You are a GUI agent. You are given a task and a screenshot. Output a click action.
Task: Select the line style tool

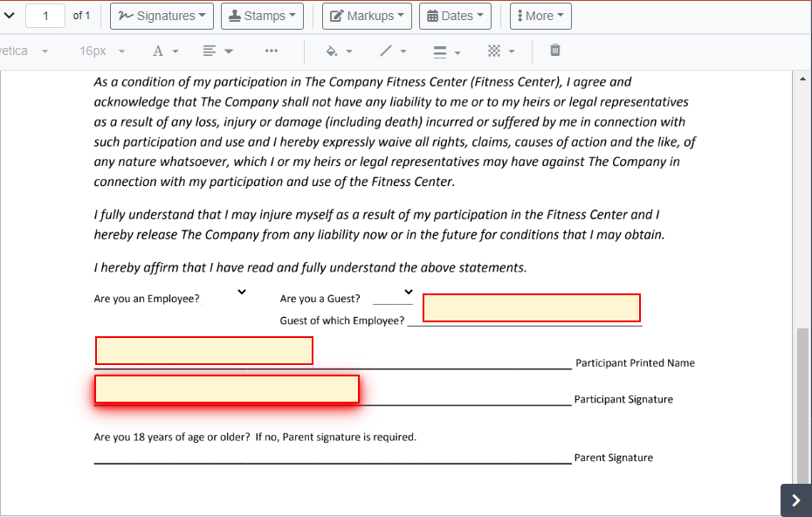click(392, 51)
